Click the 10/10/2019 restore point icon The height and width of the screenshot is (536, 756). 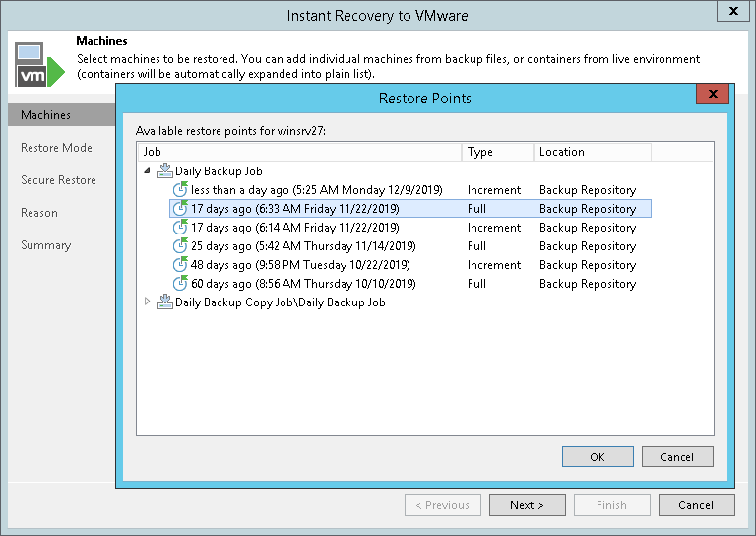pos(180,284)
